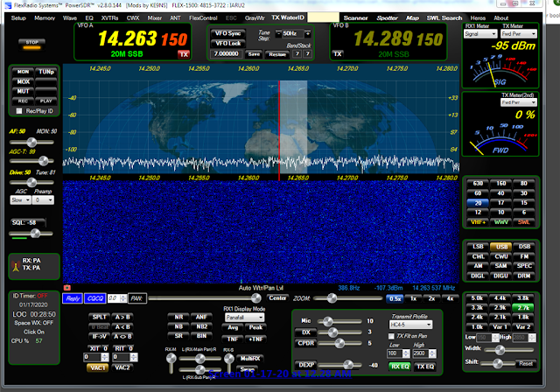Click the BandStack frequency field 7.000000
The width and height of the screenshot is (560, 392).
[227, 54]
